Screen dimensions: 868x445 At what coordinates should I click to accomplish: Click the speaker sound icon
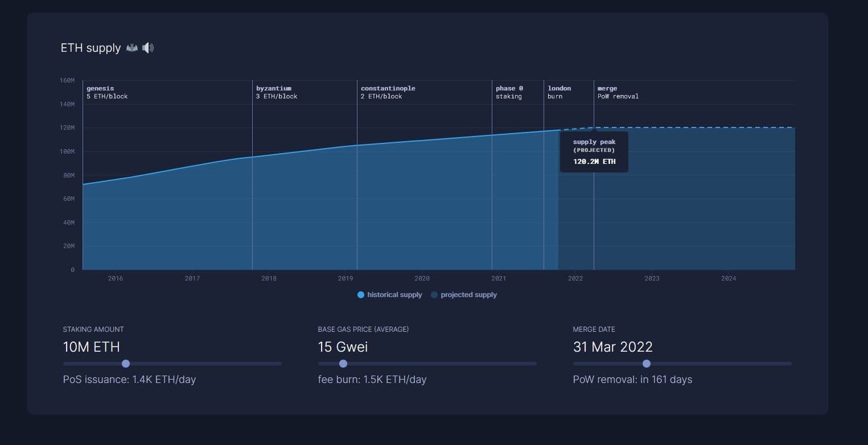click(148, 48)
